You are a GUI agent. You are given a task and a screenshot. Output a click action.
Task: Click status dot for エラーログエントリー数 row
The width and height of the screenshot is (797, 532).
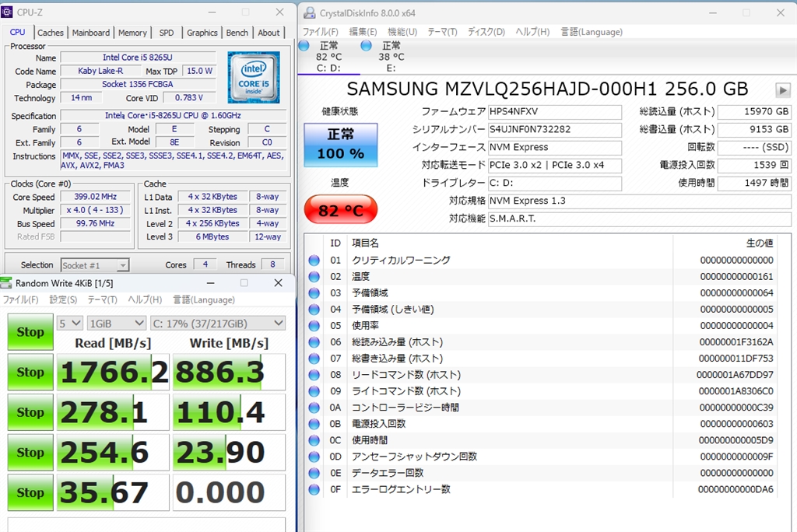314,489
